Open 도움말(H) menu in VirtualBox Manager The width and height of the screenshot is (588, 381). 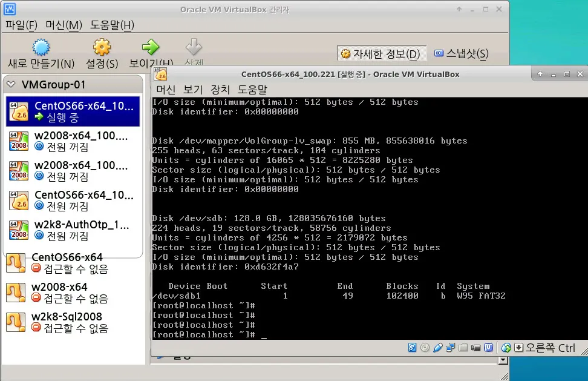pyautogui.click(x=112, y=25)
